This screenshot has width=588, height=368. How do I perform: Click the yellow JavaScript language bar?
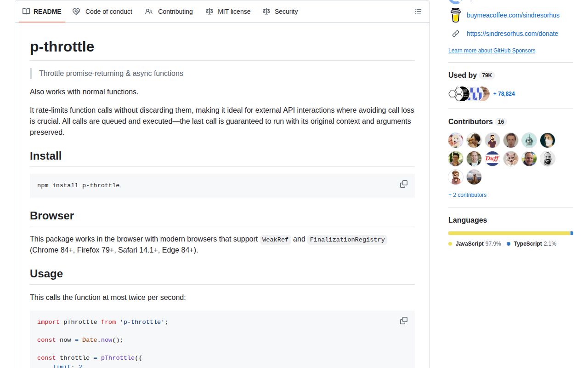[x=509, y=233]
